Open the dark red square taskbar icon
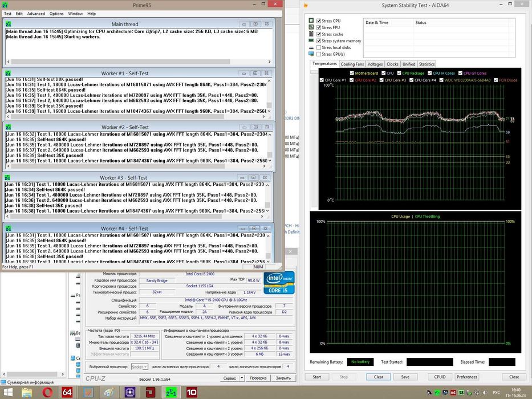532x399 pixels. pos(151,393)
